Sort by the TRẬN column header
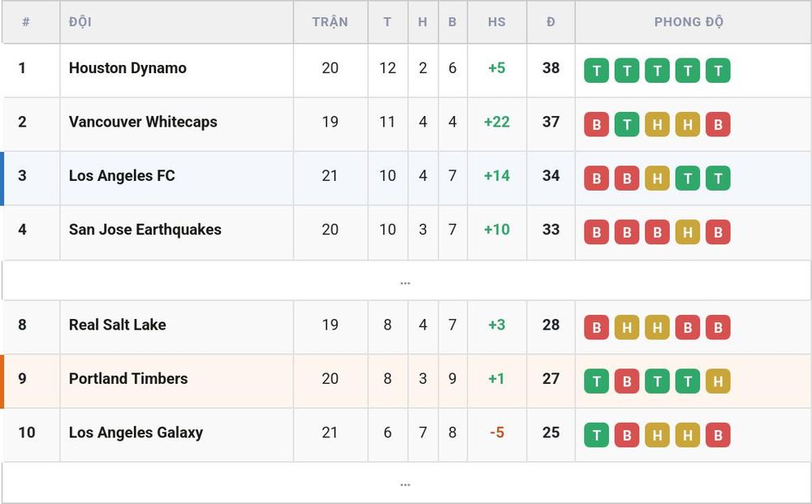812x504 pixels. point(330,22)
